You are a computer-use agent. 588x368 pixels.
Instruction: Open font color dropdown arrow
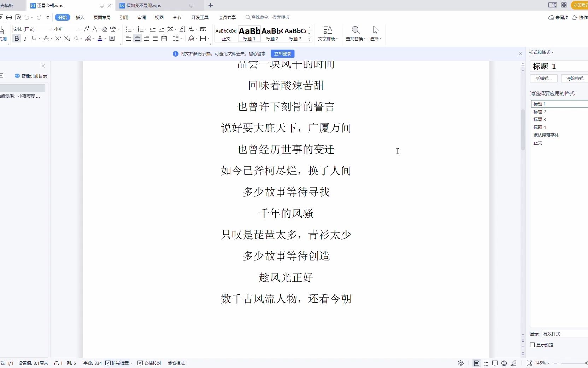point(105,39)
